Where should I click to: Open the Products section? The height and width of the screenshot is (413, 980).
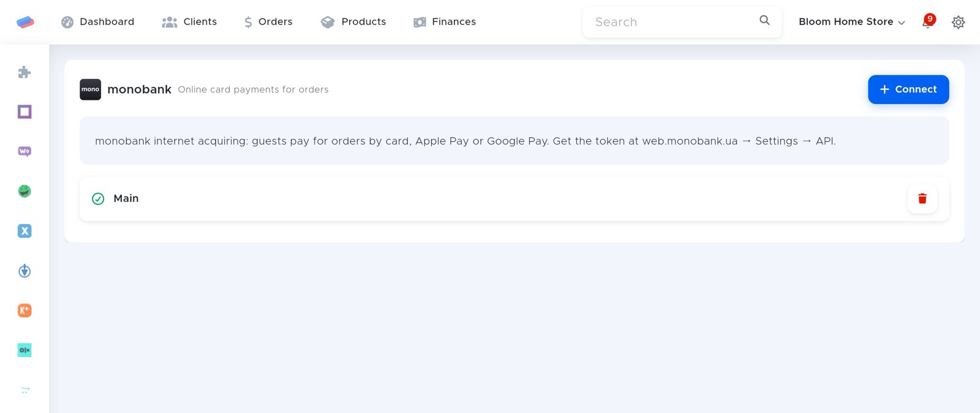353,22
